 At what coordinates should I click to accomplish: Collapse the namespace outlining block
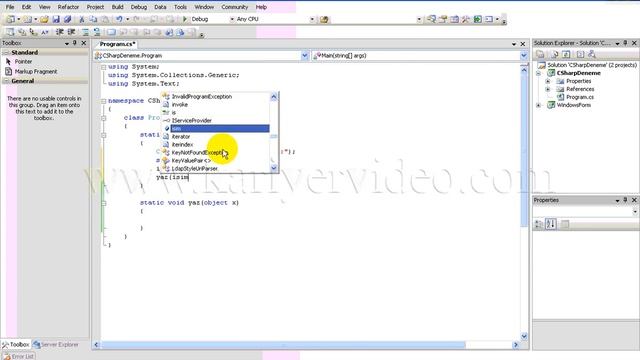click(x=104, y=101)
